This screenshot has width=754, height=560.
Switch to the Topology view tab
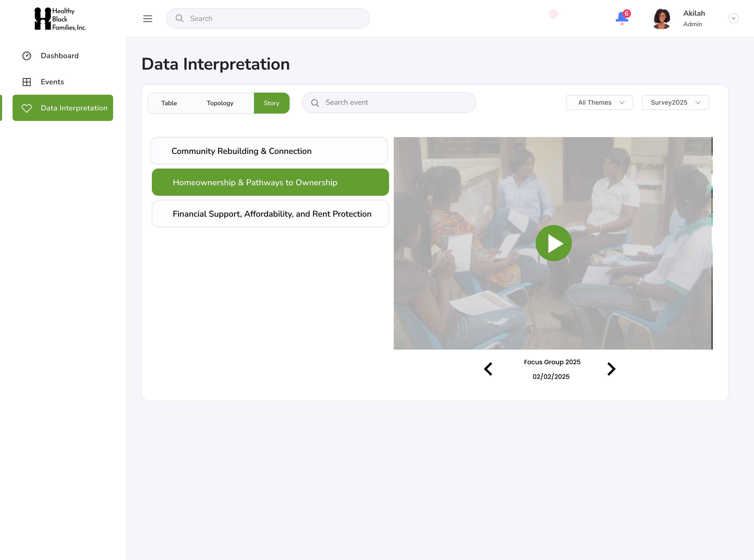point(220,103)
